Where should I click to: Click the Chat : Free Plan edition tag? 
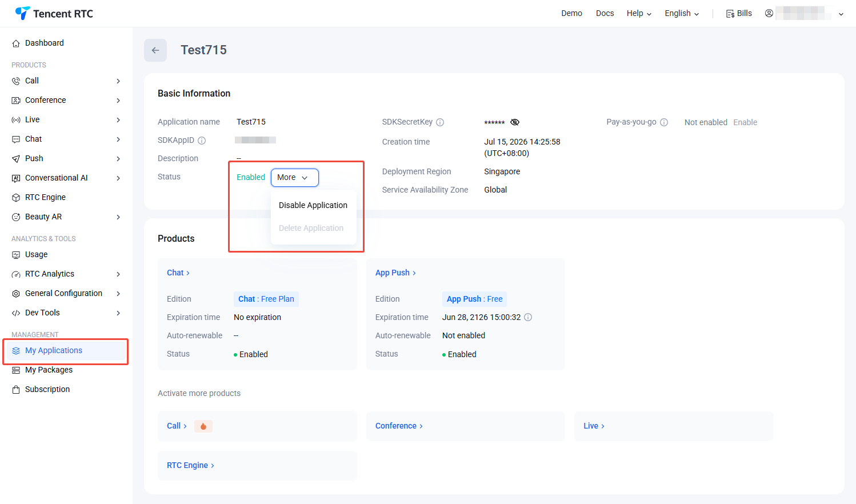(x=266, y=299)
